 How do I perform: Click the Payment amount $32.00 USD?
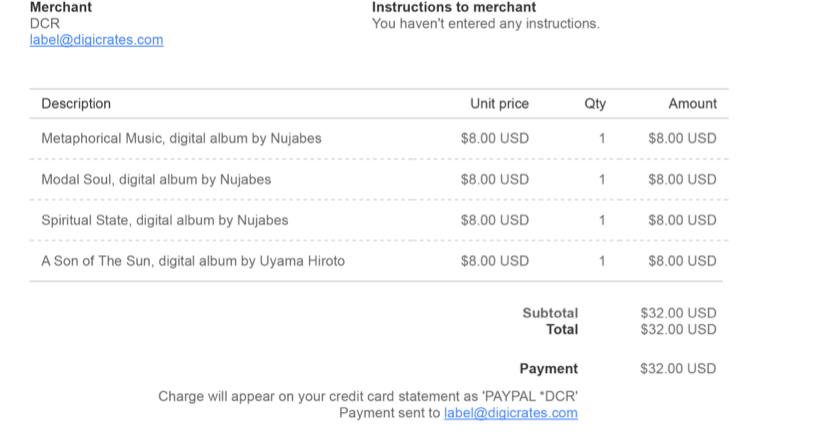(x=678, y=369)
